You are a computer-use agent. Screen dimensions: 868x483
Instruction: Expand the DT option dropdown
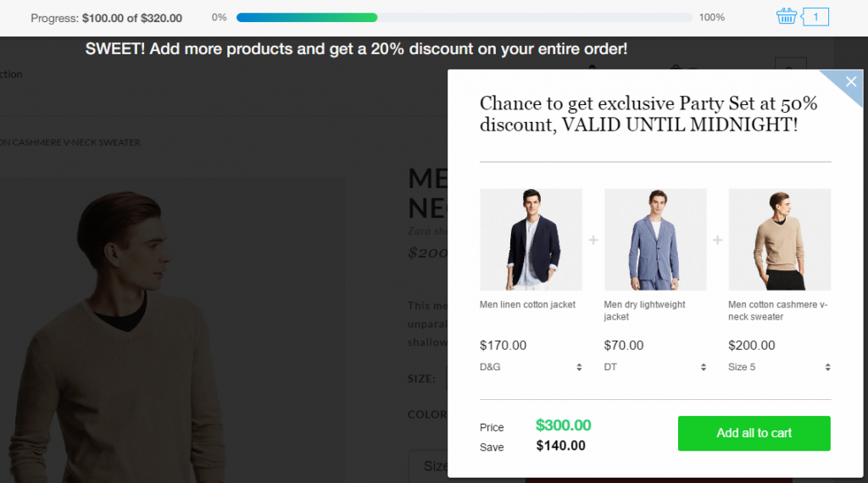[654, 367]
